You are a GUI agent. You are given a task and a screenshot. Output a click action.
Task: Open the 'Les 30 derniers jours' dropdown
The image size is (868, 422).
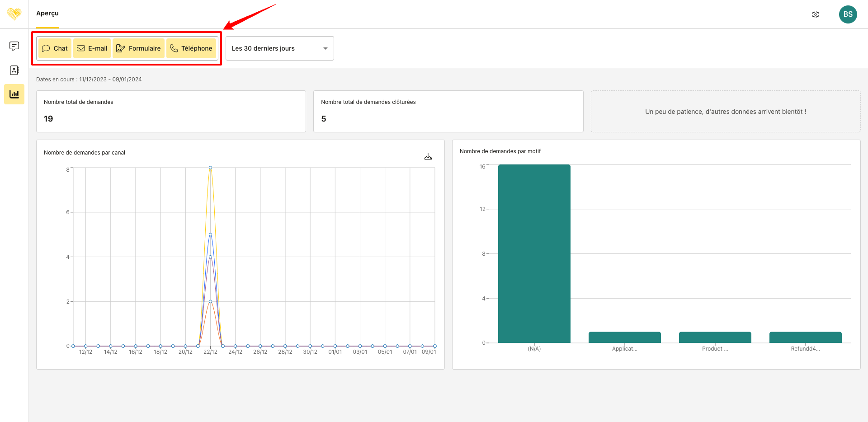point(279,48)
